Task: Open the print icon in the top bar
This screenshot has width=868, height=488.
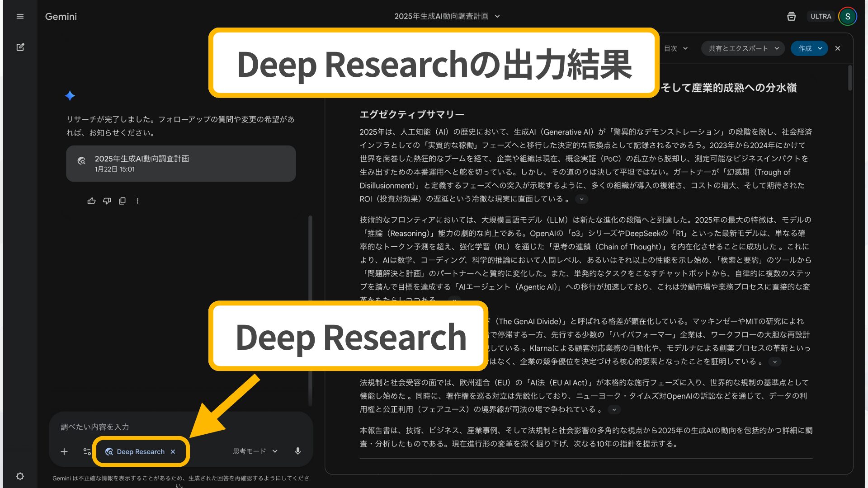Action: 791,16
